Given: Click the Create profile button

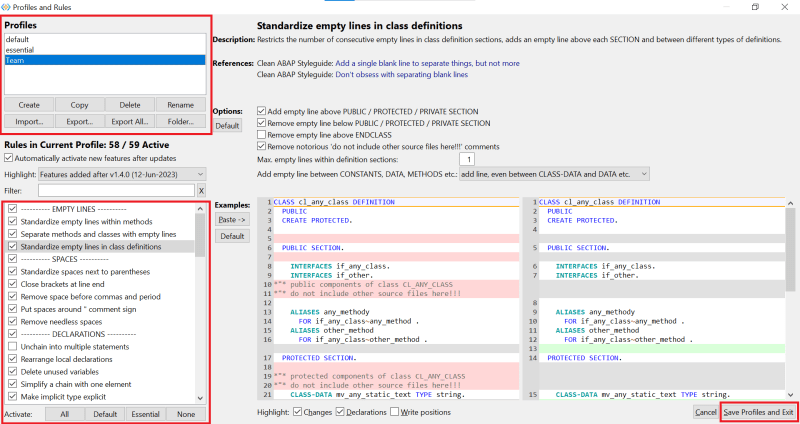Looking at the screenshot, I should point(29,105).
